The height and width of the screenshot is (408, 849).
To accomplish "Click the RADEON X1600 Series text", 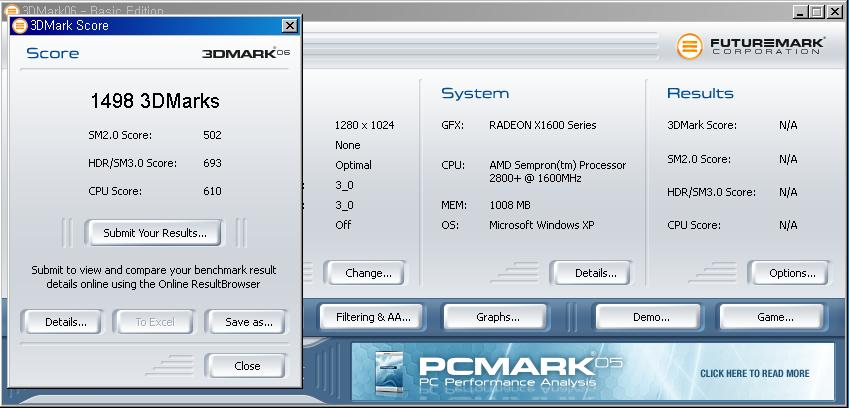I will pos(543,125).
